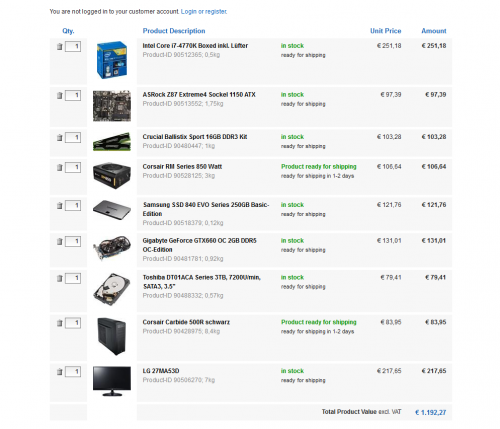Image resolution: width=500 pixels, height=429 pixels.
Task: Focus quantity box for LG 27MA53D monitor
Action: (x=73, y=371)
